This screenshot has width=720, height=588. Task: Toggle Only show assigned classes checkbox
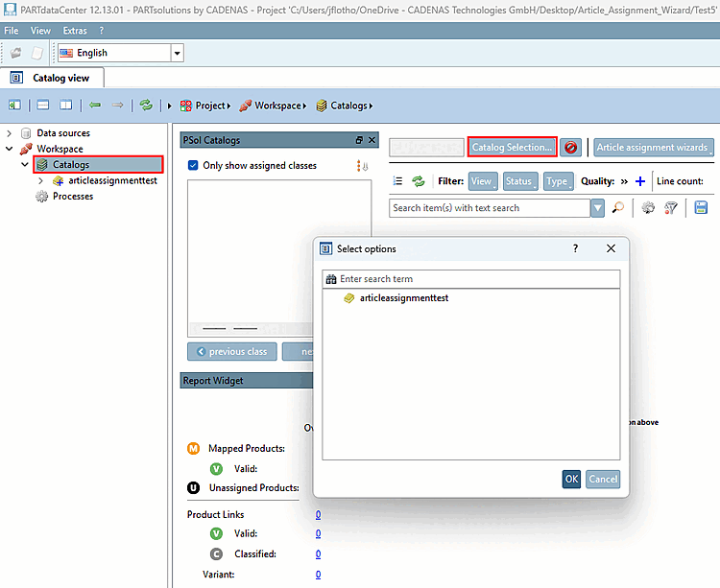pos(193,166)
